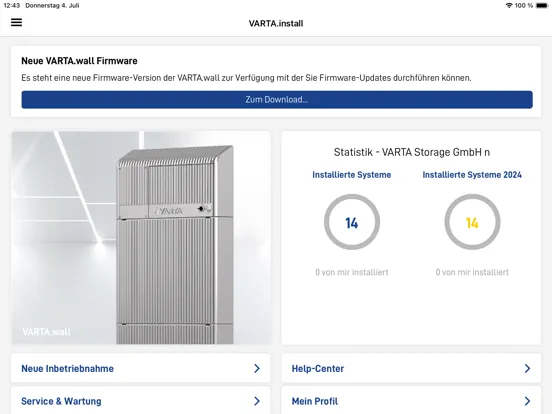The height and width of the screenshot is (414, 552).
Task: Open Mein Profil
Action: (411, 401)
